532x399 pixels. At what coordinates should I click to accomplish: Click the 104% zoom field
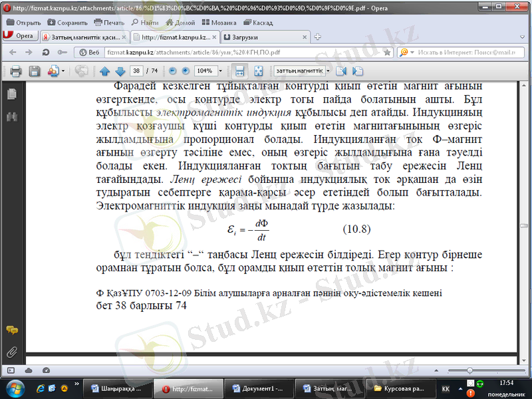click(205, 71)
